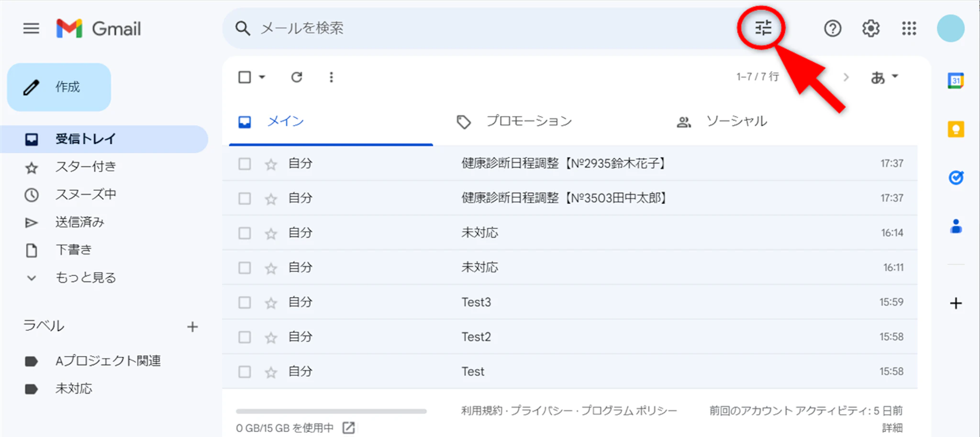Open the Google apps grid
980x437 pixels.
pos(909,29)
